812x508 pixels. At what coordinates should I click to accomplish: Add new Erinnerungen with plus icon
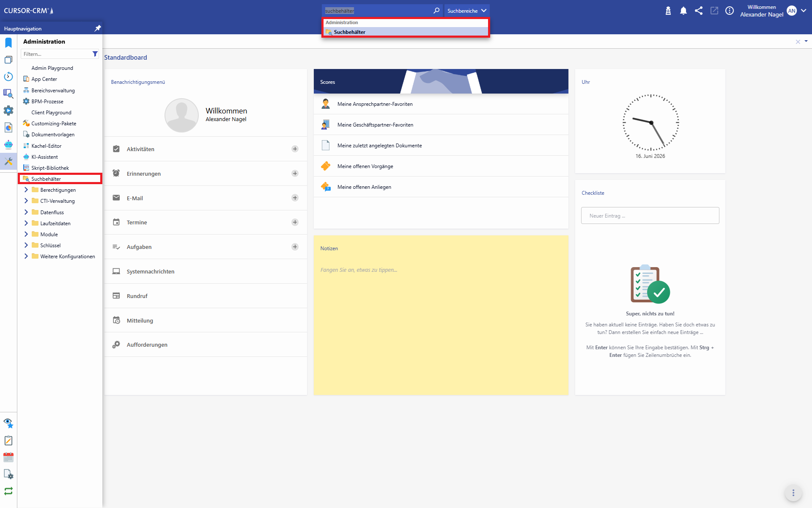[x=295, y=174]
